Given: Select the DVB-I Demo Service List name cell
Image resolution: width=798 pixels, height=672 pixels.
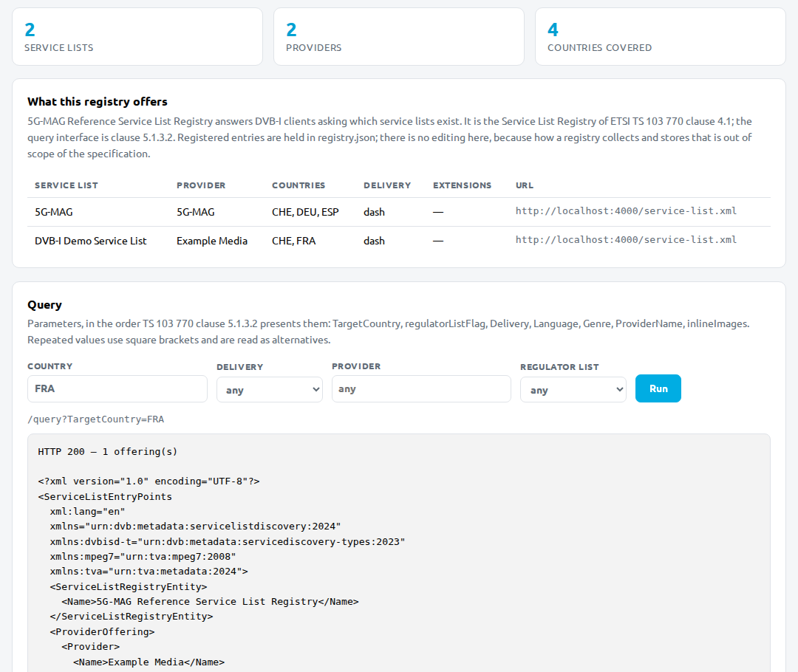Looking at the screenshot, I should pos(91,241).
